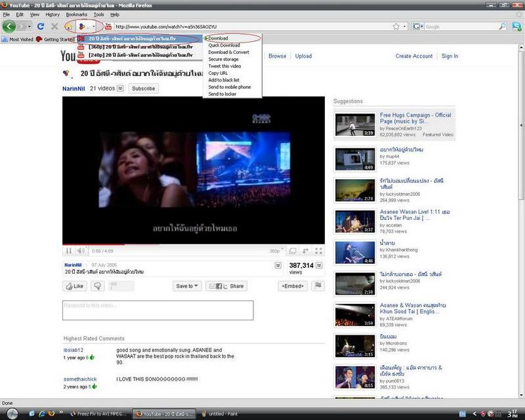Open NarinNil channel link above video

click(x=73, y=89)
